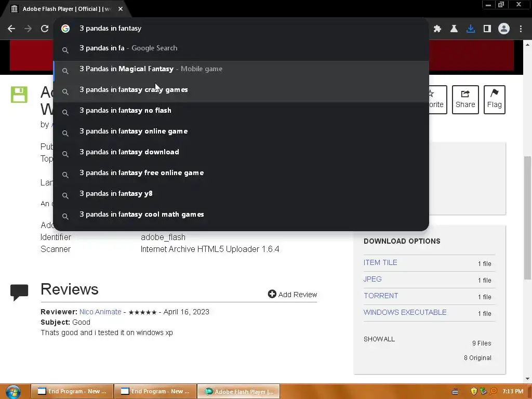532x399 pixels.
Task: Click the 'Scanner' metadata label
Action: (x=56, y=249)
